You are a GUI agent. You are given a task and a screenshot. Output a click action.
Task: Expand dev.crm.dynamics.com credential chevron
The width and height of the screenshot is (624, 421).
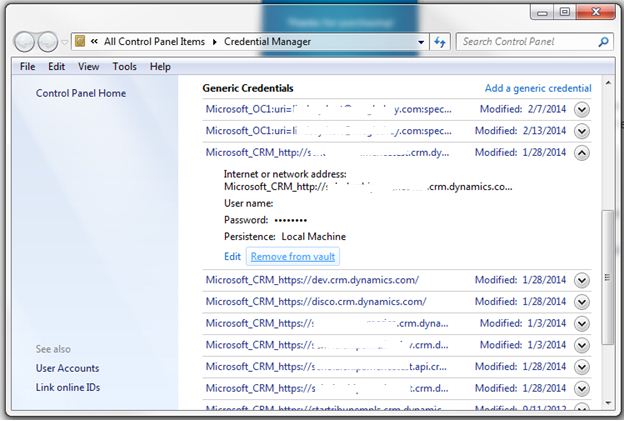582,281
